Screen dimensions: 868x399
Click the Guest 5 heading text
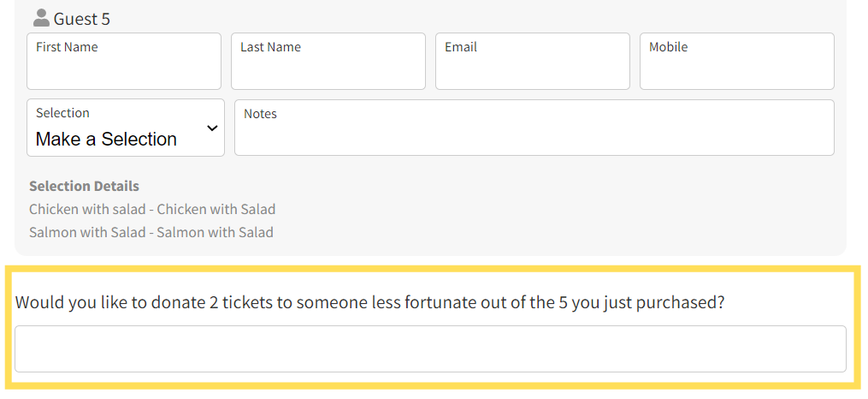[82, 20]
